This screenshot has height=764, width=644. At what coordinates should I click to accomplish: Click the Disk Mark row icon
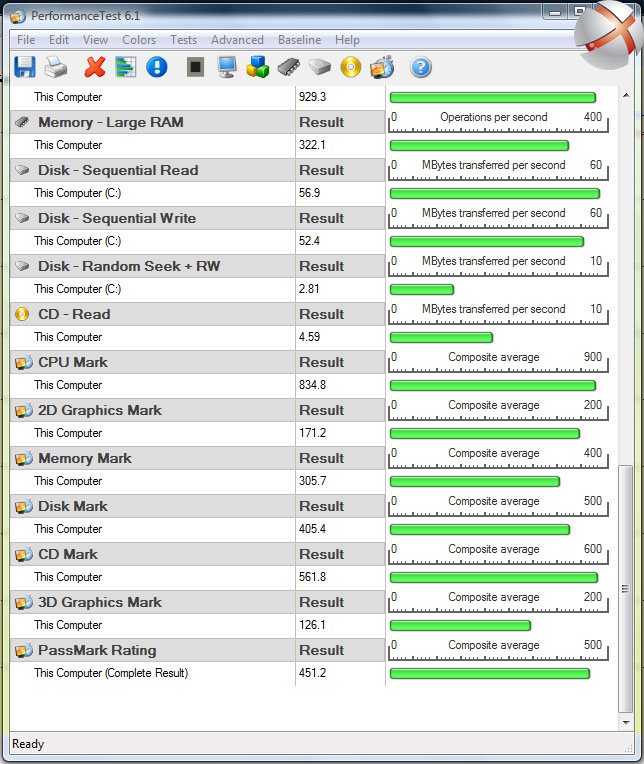pos(23,506)
